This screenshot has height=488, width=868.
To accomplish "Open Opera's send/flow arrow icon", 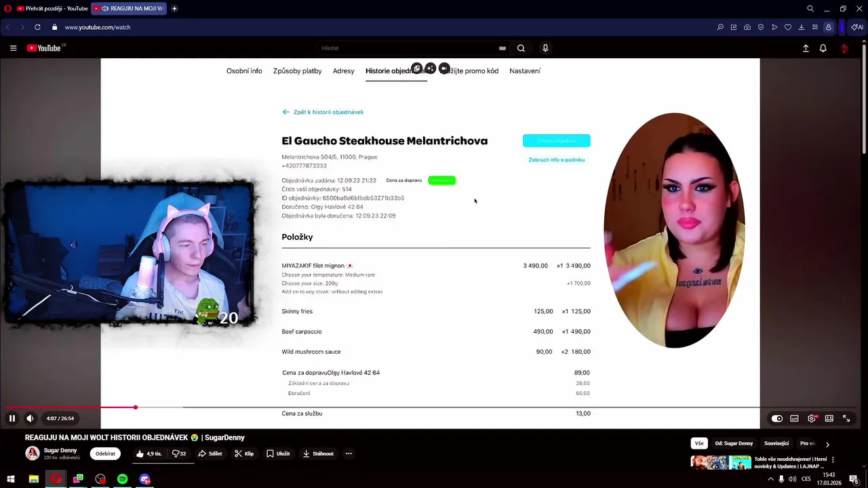I will [774, 27].
